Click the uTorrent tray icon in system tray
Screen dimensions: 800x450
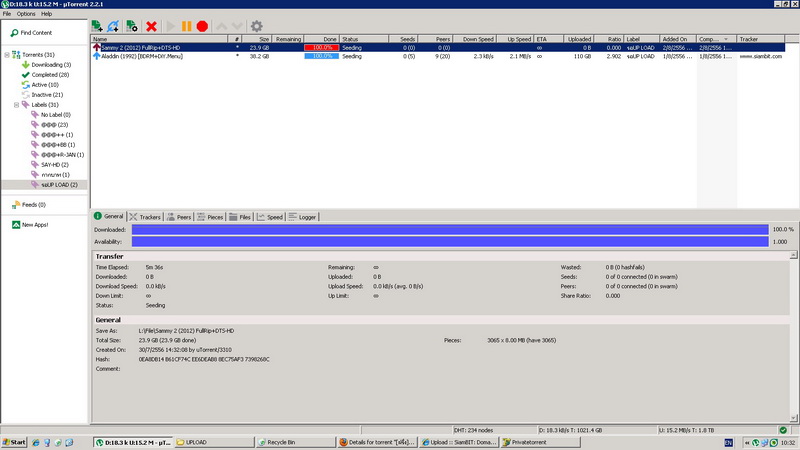[756, 442]
